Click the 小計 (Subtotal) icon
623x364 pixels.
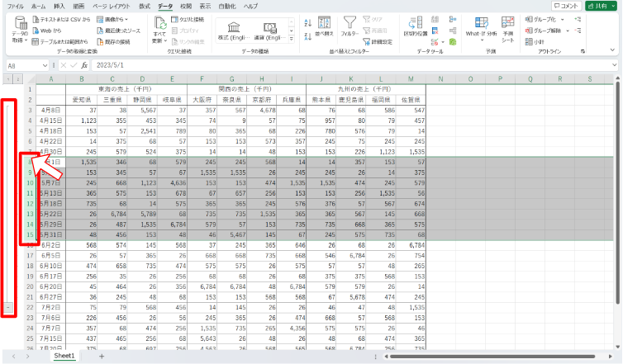pos(539,40)
